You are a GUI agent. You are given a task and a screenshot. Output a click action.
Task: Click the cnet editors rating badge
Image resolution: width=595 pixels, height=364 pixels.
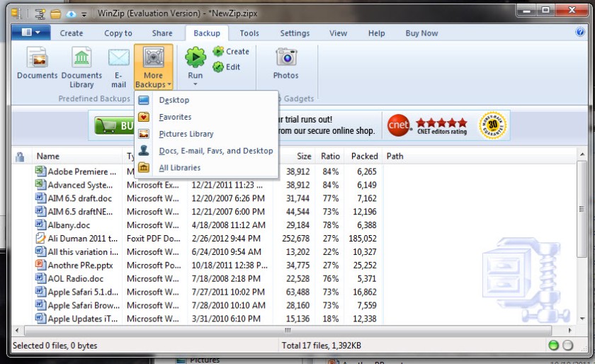tap(427, 125)
